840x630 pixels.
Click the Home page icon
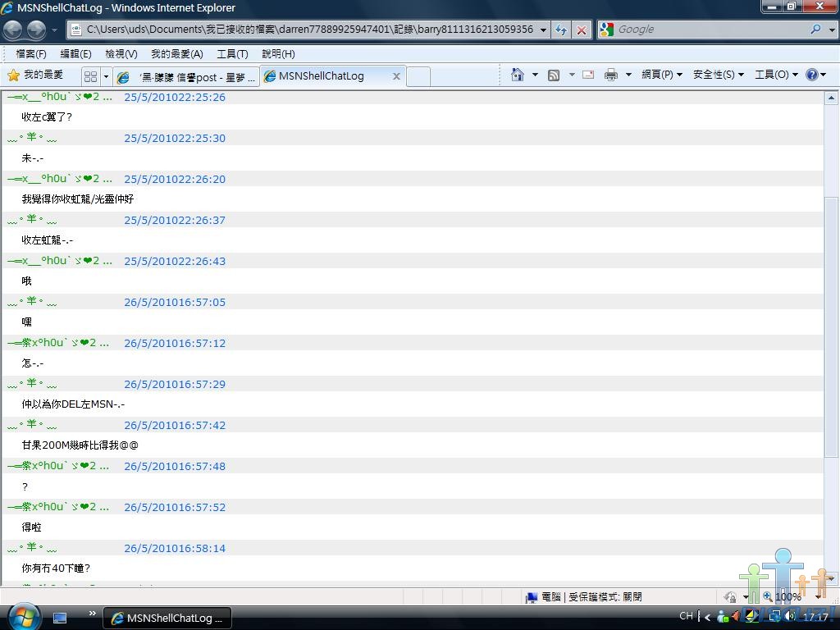pos(518,75)
